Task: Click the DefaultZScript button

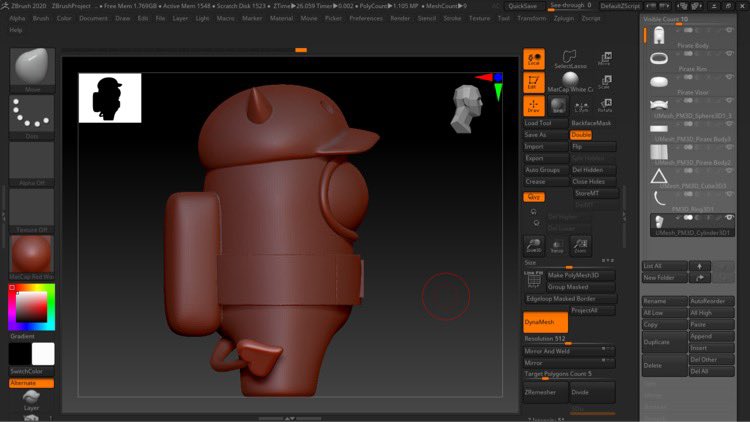Action: point(620,6)
